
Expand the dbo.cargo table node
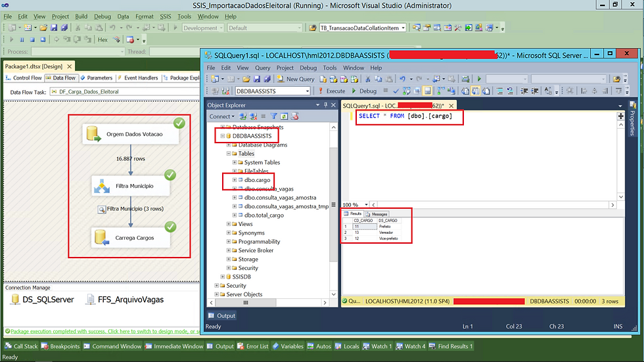(235, 180)
